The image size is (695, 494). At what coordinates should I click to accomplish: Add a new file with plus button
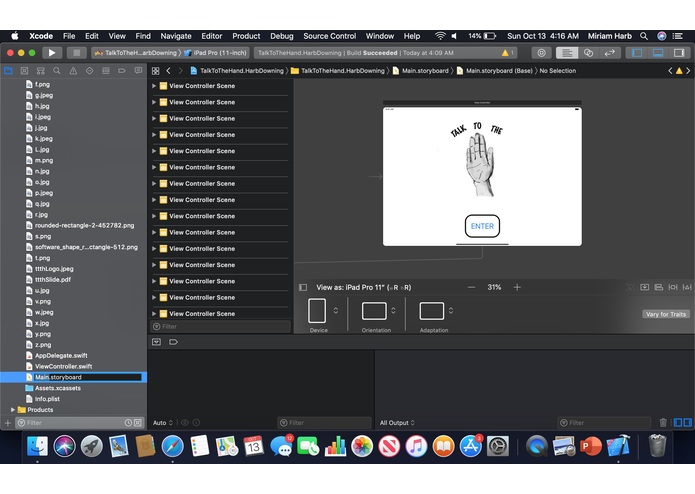tap(8, 423)
